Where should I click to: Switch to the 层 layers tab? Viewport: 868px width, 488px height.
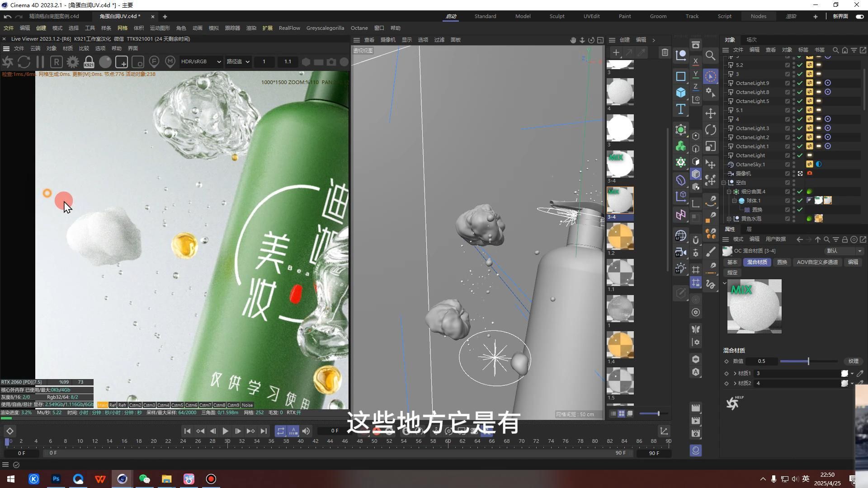749,229
